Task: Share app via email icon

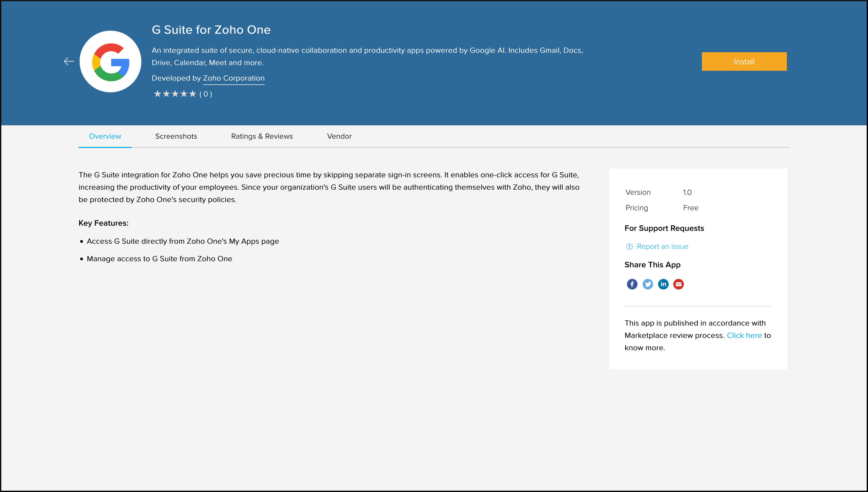Action: pyautogui.click(x=678, y=284)
